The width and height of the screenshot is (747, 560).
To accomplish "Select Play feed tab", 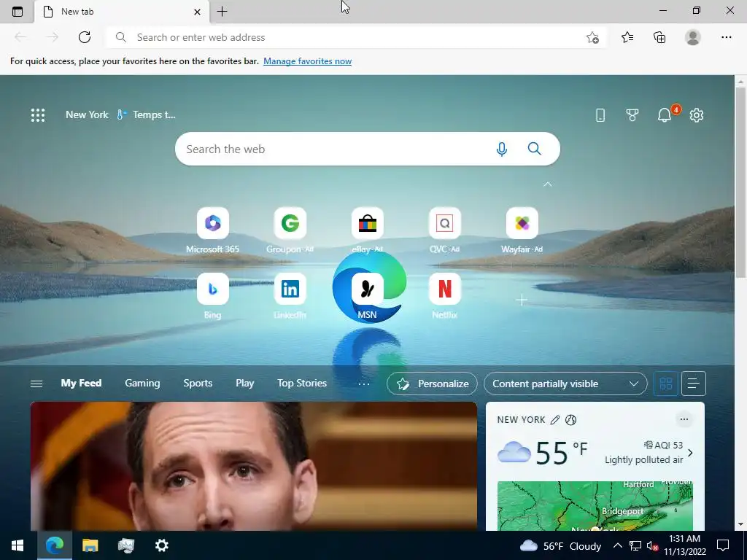I will pyautogui.click(x=245, y=383).
